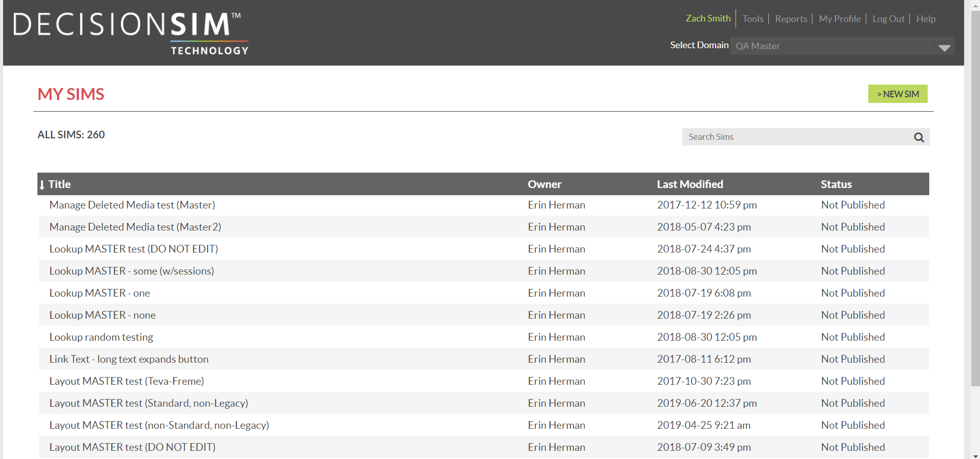
Task: Sort by Owner column header
Action: pos(544,184)
